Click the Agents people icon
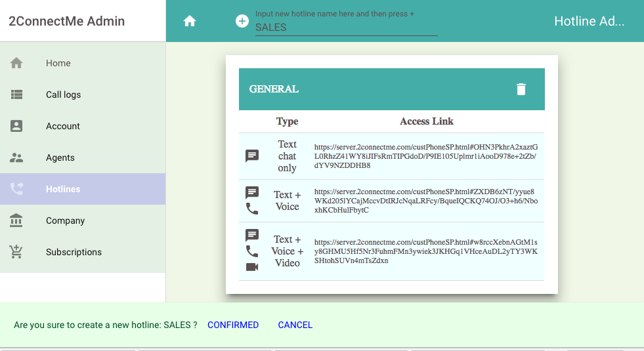Screen dimensions: 644x351 click(x=17, y=157)
